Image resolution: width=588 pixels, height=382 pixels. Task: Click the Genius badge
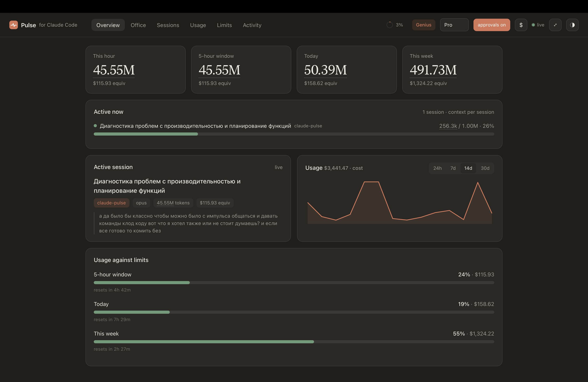(x=423, y=25)
